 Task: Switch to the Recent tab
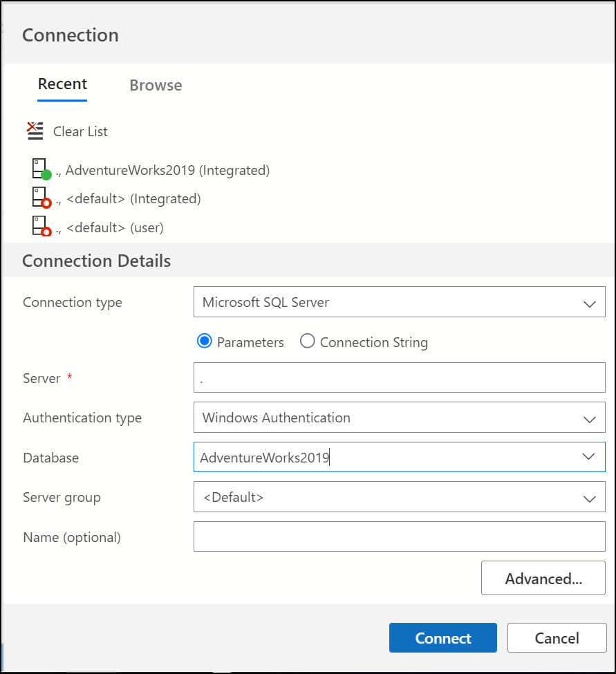click(x=62, y=84)
